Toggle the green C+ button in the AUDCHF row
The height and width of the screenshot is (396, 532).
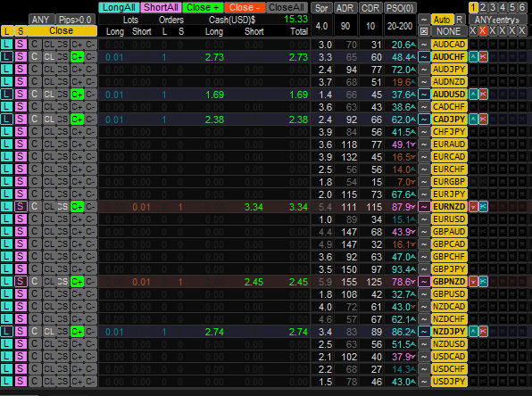click(x=77, y=57)
